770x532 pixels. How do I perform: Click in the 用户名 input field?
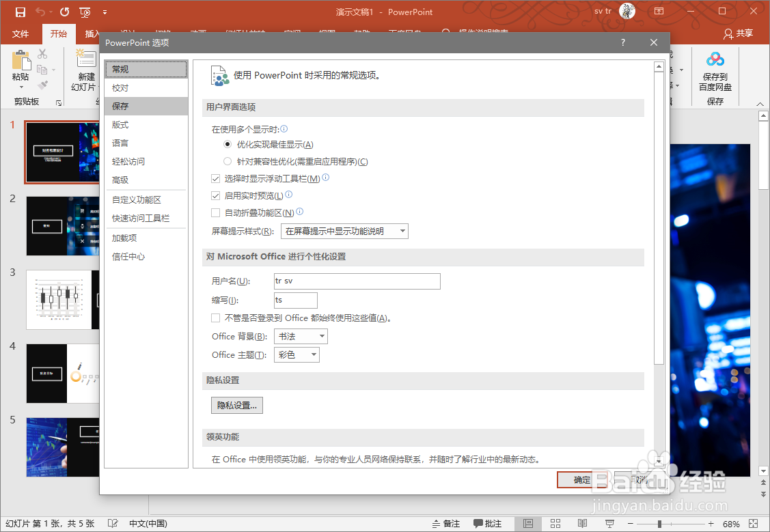pos(357,281)
